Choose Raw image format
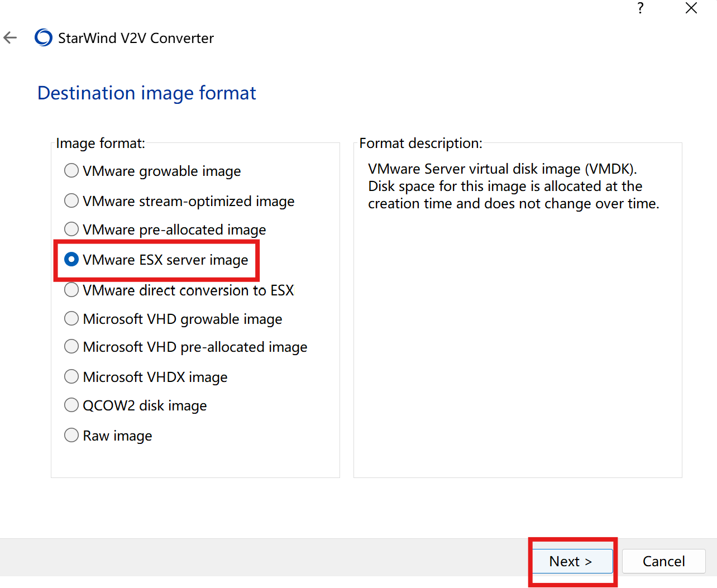 [108, 436]
